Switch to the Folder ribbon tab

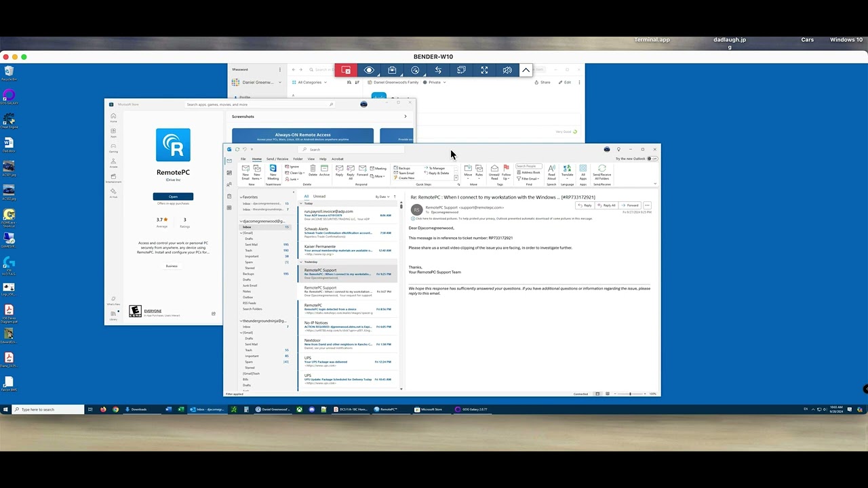pos(298,159)
